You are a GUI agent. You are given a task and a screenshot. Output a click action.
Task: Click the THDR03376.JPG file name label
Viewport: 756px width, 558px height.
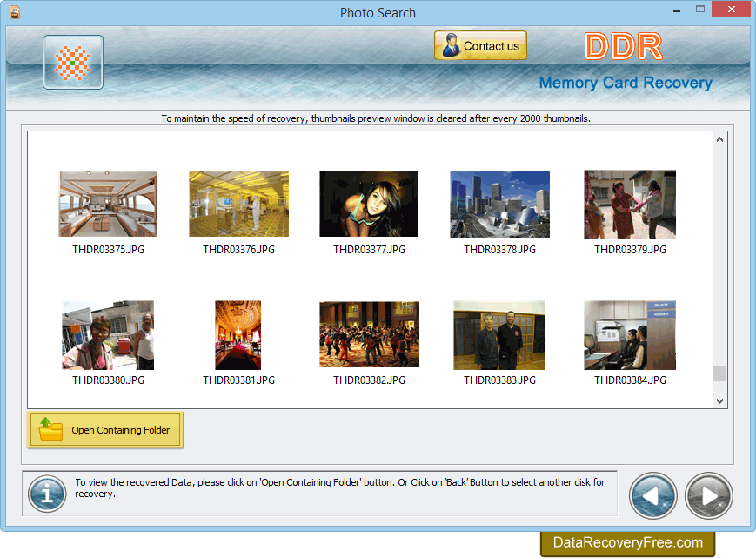pyautogui.click(x=238, y=249)
